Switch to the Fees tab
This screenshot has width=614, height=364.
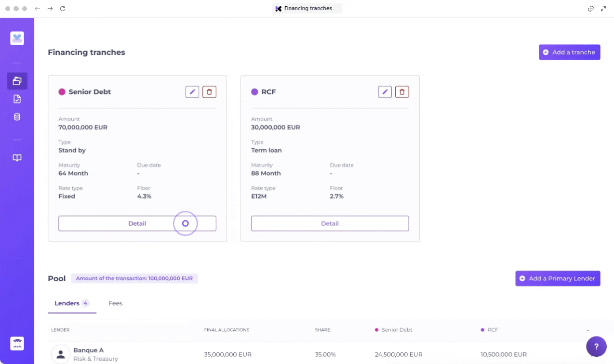115,303
